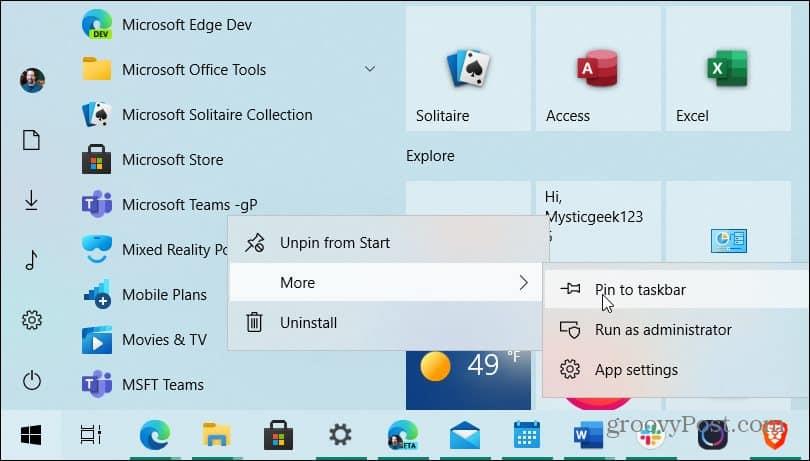Select Unpin from Start
The height and width of the screenshot is (461, 810).
334,242
